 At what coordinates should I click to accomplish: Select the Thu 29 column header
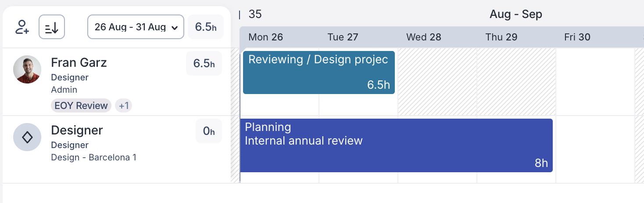tap(501, 37)
